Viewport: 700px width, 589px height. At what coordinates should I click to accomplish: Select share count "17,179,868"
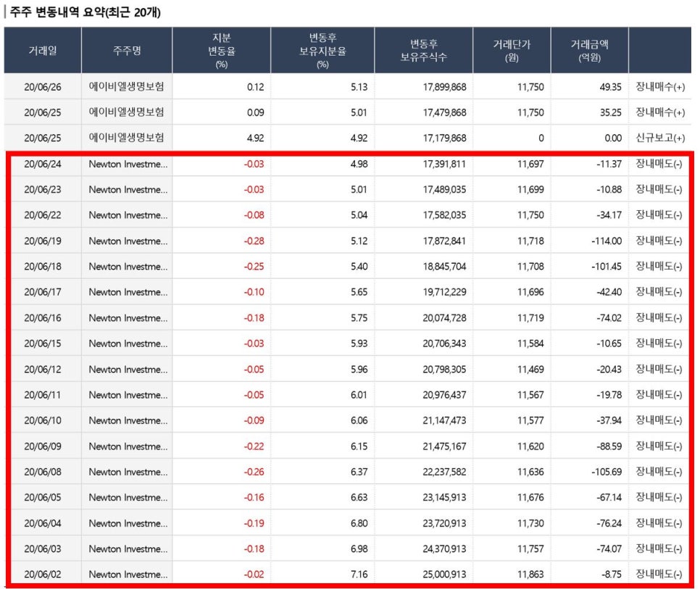coord(445,138)
